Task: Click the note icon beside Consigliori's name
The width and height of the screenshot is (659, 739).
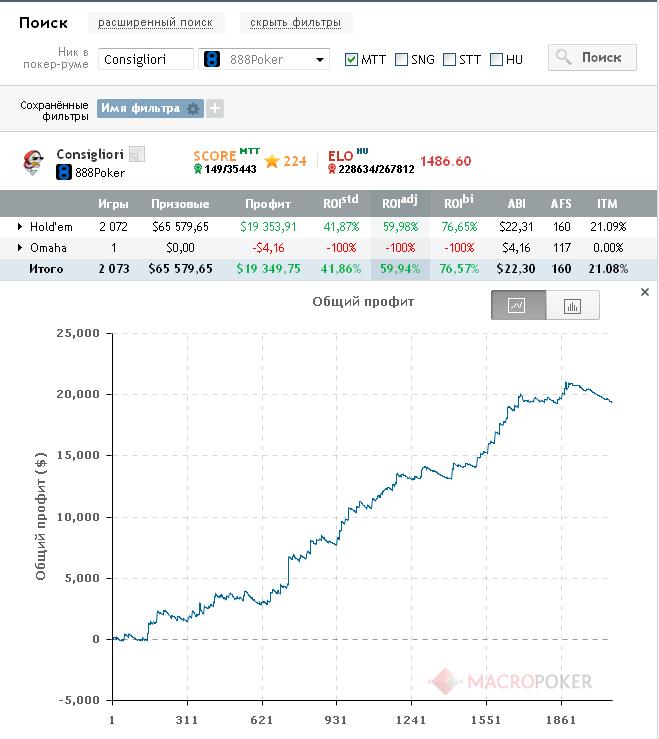Action: tap(137, 154)
